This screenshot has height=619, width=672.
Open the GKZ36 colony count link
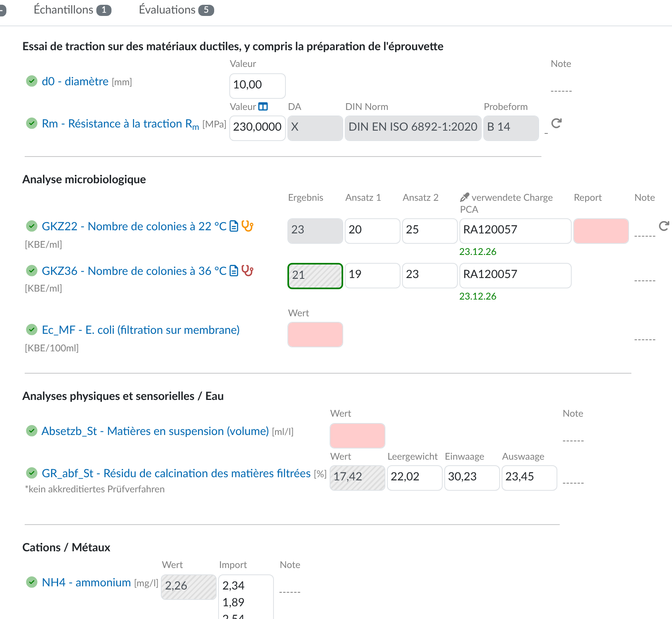pyautogui.click(x=134, y=271)
